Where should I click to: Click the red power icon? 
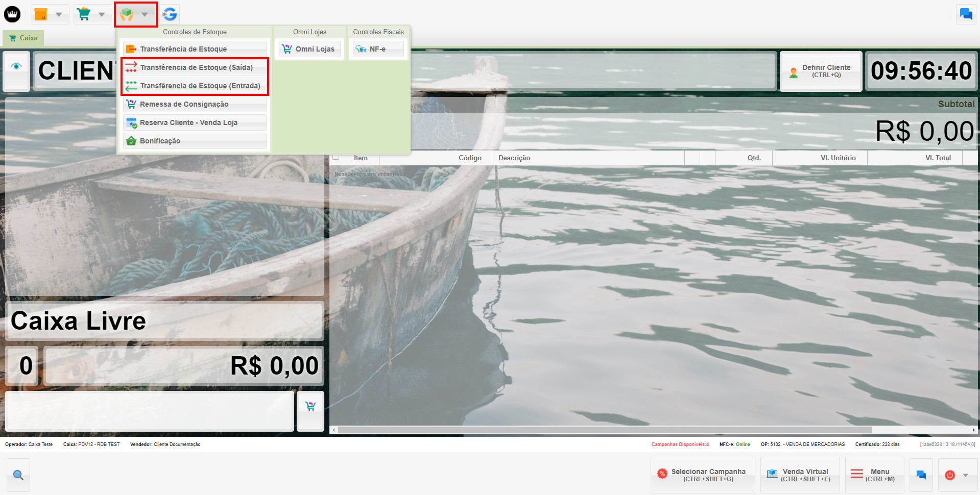click(950, 475)
